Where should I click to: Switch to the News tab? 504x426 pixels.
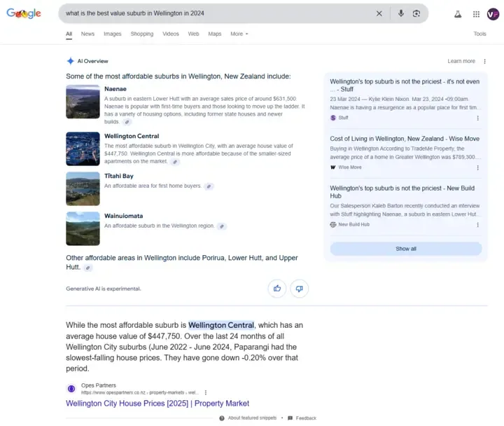pos(87,34)
